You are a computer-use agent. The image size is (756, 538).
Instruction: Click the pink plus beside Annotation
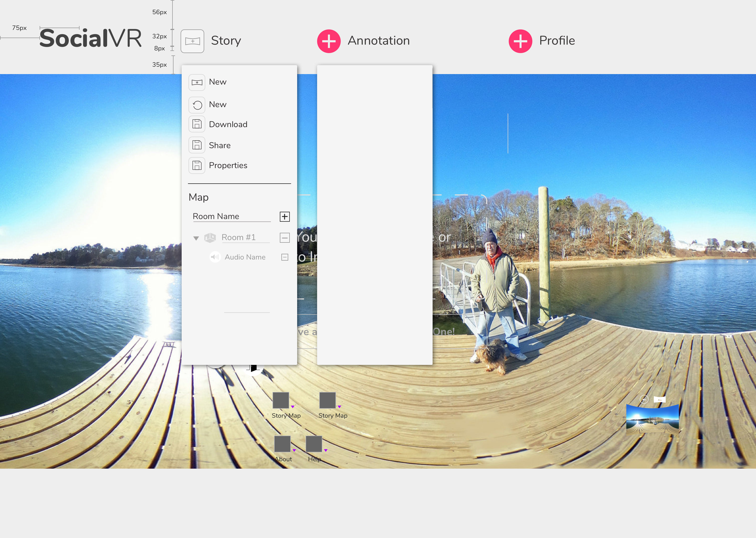[x=329, y=41]
